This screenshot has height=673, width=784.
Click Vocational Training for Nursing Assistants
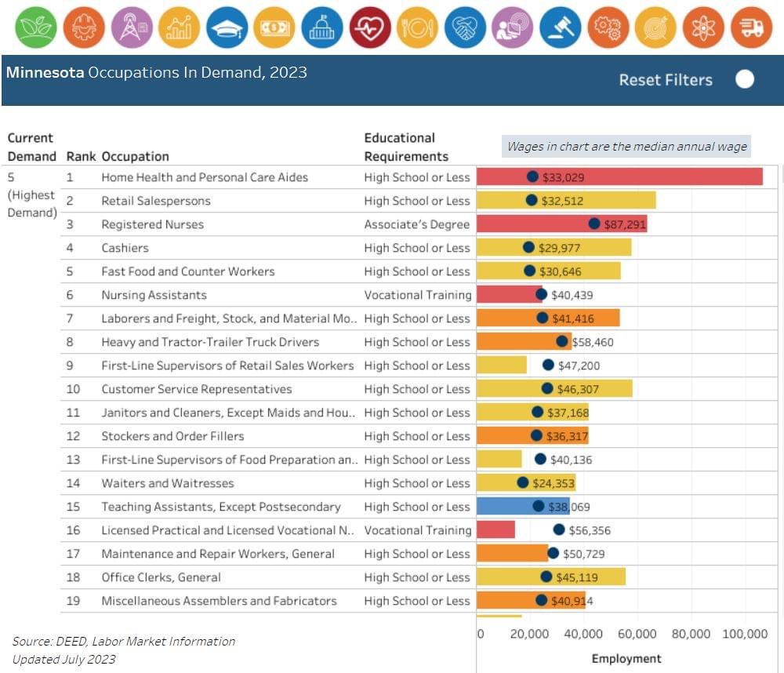point(418,295)
